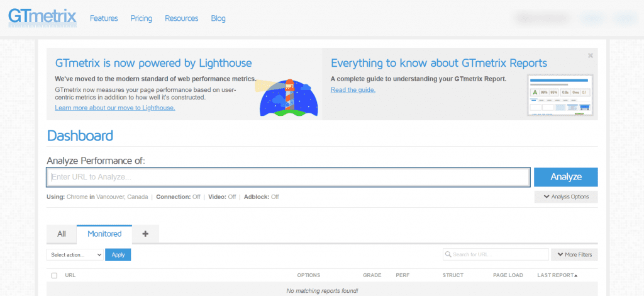Sort by the URL column header

(70, 275)
